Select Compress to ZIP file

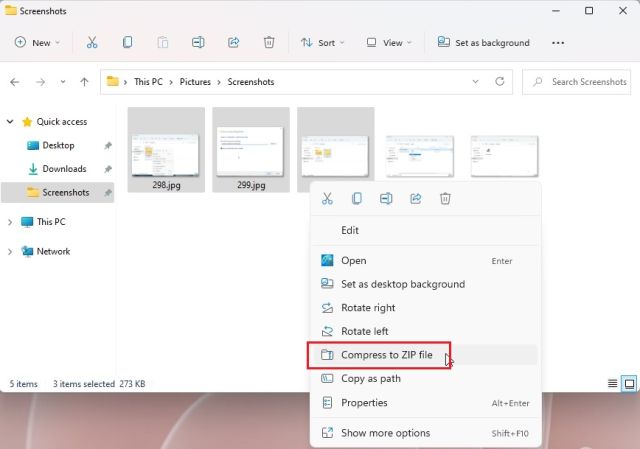point(386,355)
